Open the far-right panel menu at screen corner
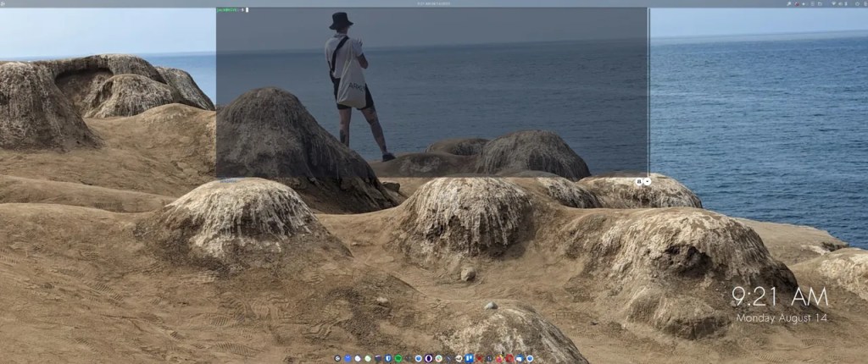 pos(865,4)
